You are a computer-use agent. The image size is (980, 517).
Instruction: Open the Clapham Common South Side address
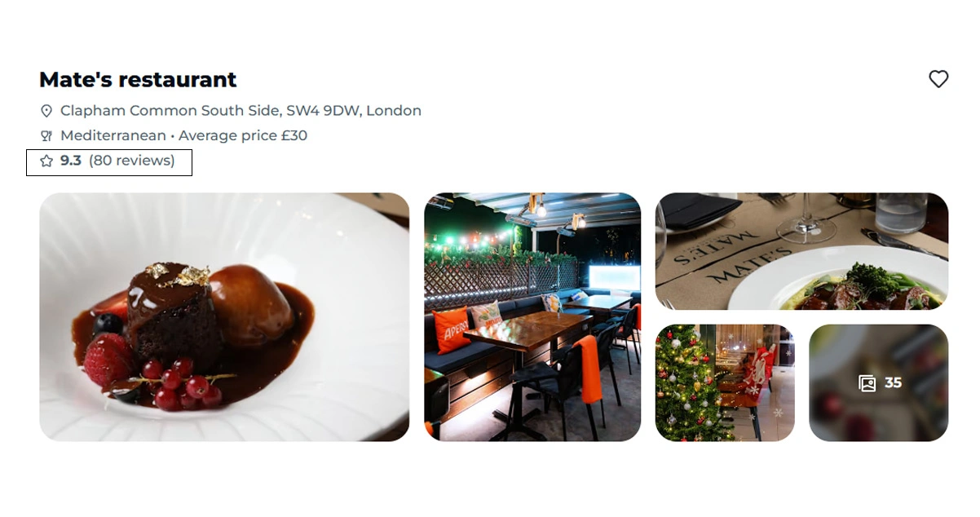pos(241,111)
